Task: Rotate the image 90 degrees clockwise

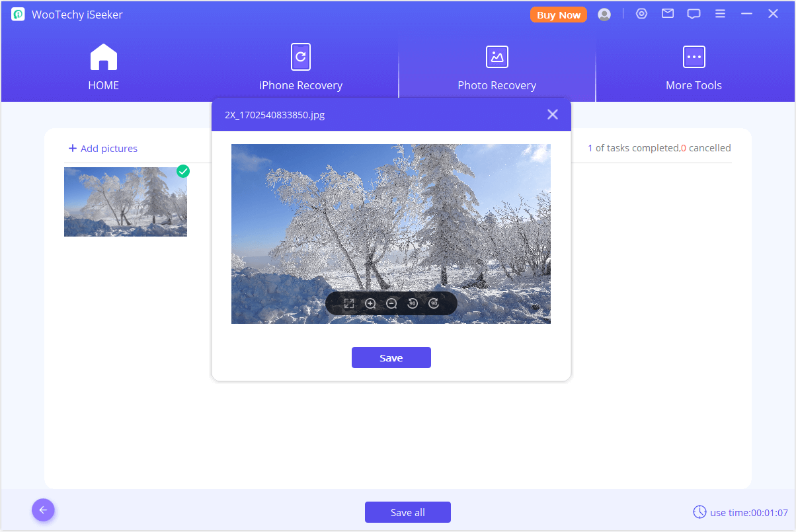Action: (434, 303)
